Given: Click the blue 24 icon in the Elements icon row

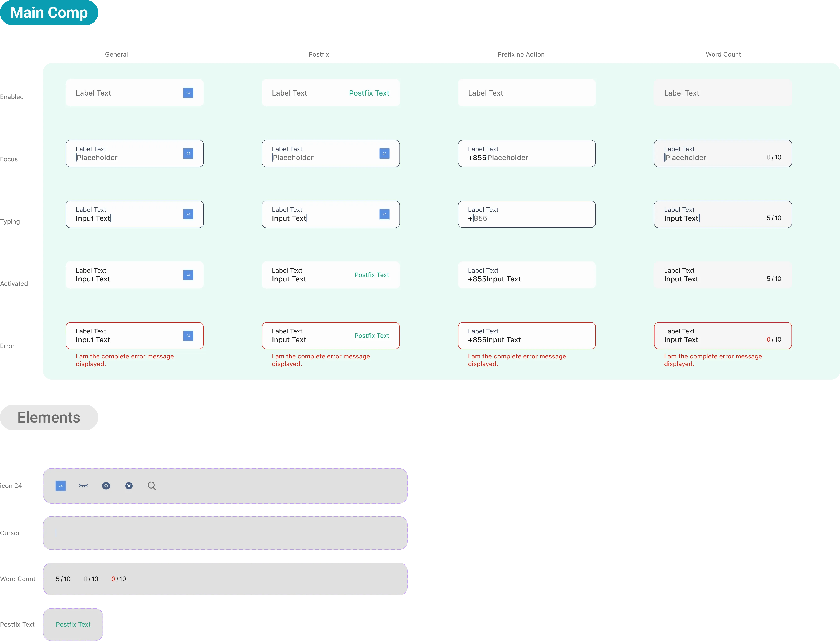Looking at the screenshot, I should pyautogui.click(x=61, y=486).
